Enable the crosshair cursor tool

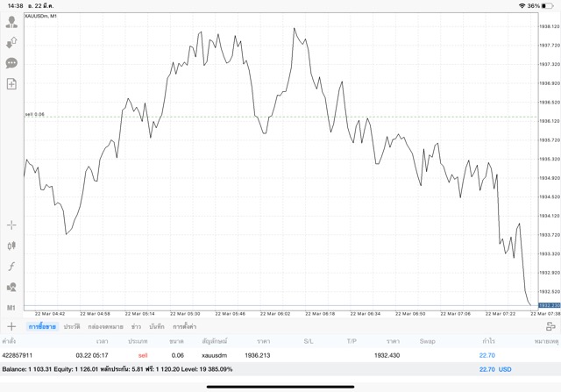point(11,225)
